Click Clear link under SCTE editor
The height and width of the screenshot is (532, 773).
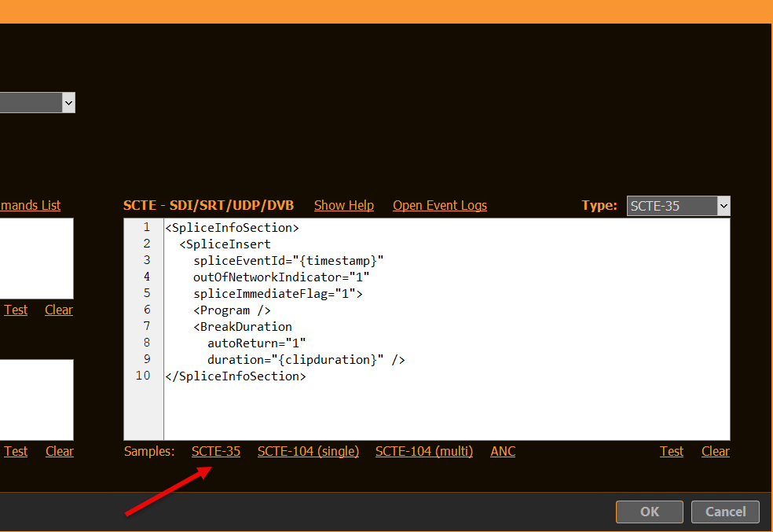(716, 451)
